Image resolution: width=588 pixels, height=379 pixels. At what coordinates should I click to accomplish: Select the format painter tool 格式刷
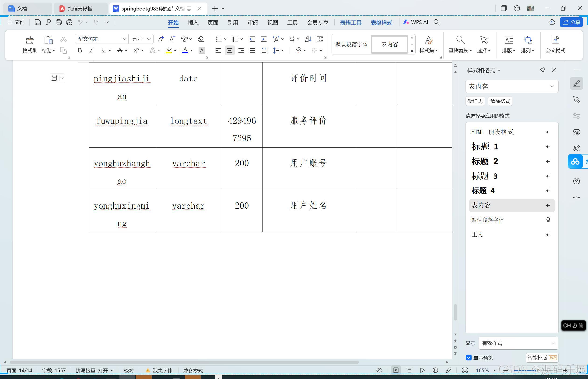(29, 44)
